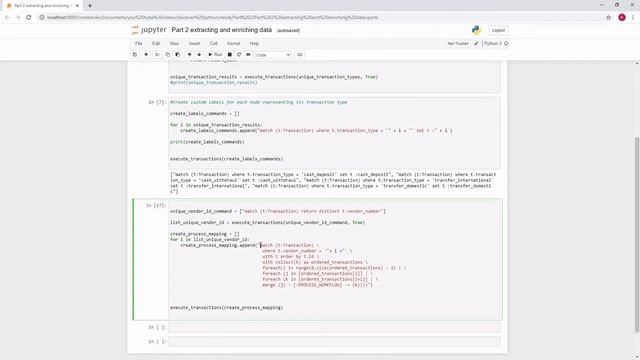Click the second empty cell at bottom

pos(334,341)
